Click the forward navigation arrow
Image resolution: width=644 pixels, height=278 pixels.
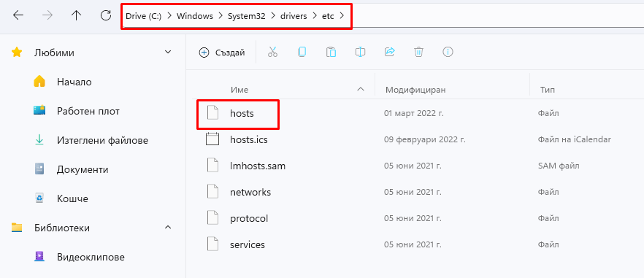click(x=47, y=15)
